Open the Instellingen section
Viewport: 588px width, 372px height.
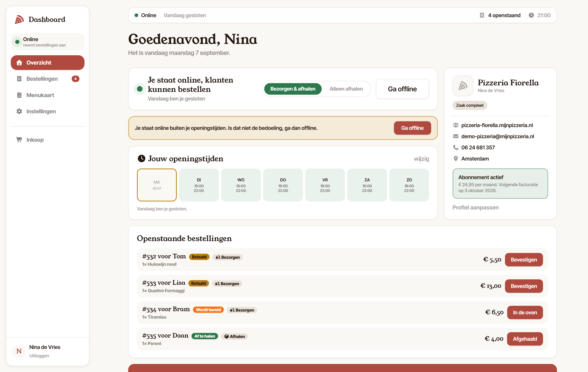48,111
